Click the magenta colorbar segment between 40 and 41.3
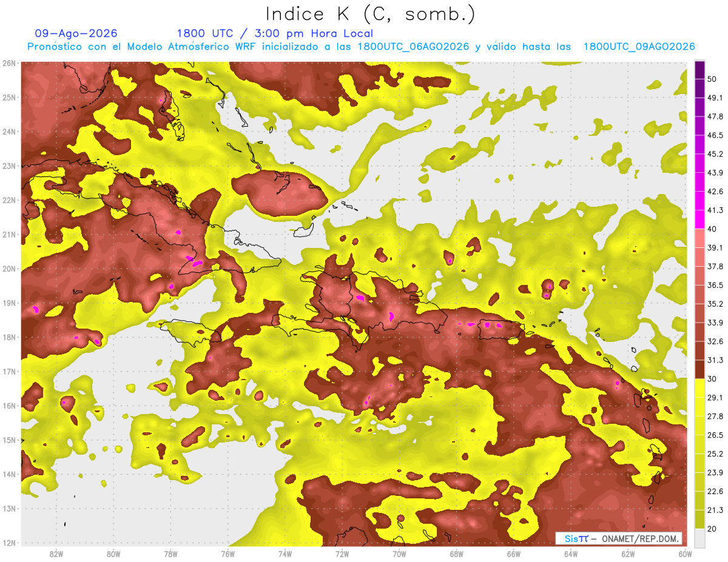Image resolution: width=728 pixels, height=562 pixels. coord(699,219)
